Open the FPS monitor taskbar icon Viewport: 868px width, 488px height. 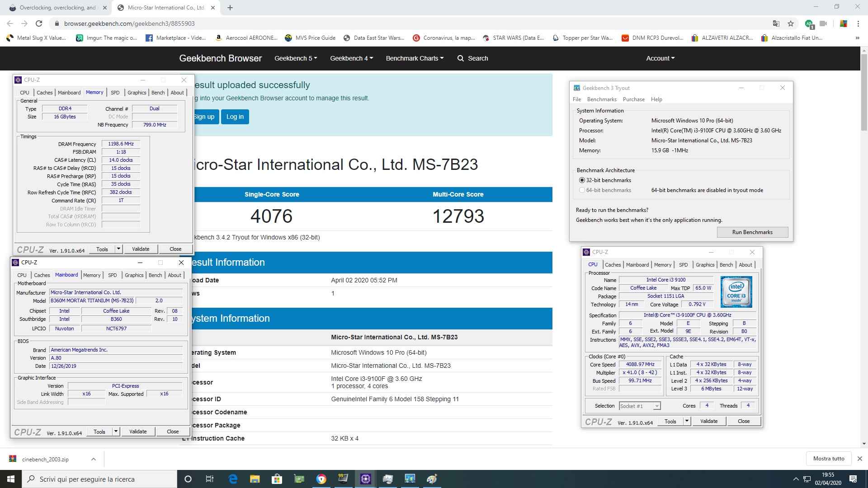tap(343, 479)
